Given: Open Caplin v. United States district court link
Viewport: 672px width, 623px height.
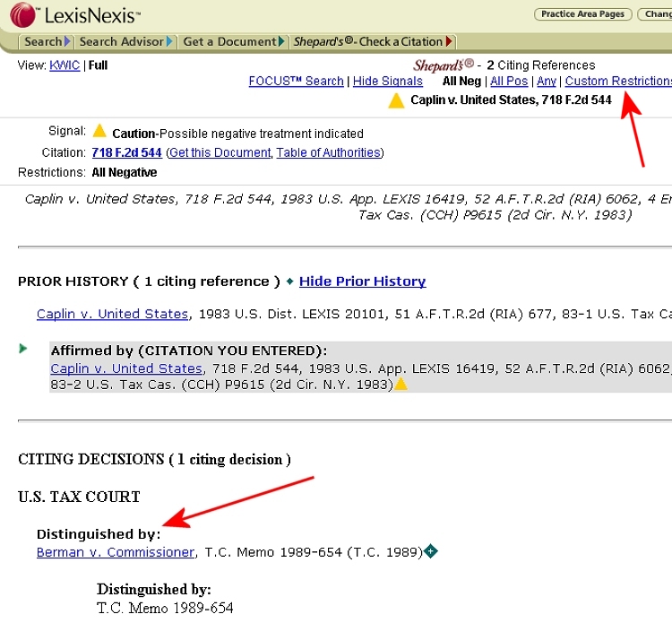Looking at the screenshot, I should pos(112,314).
